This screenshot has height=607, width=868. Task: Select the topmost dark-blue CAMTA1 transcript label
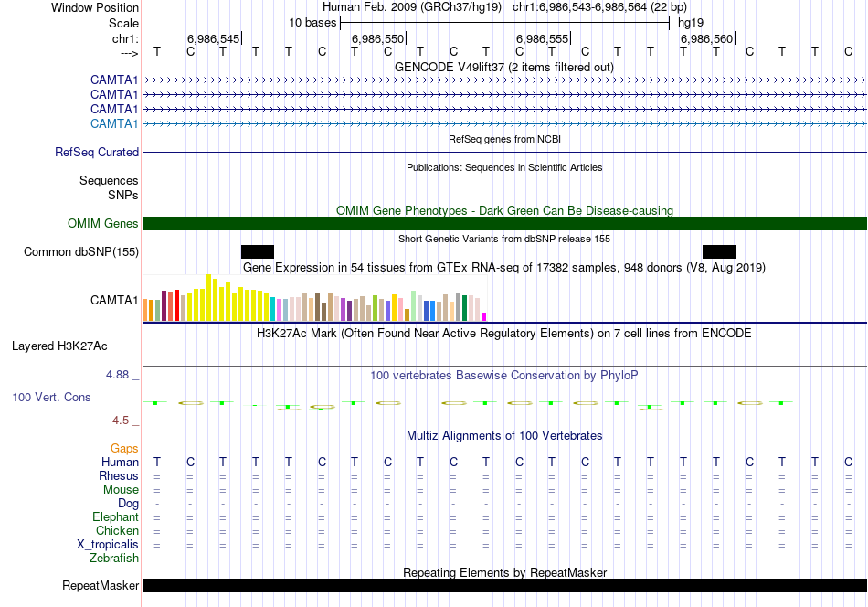pyautogui.click(x=114, y=80)
